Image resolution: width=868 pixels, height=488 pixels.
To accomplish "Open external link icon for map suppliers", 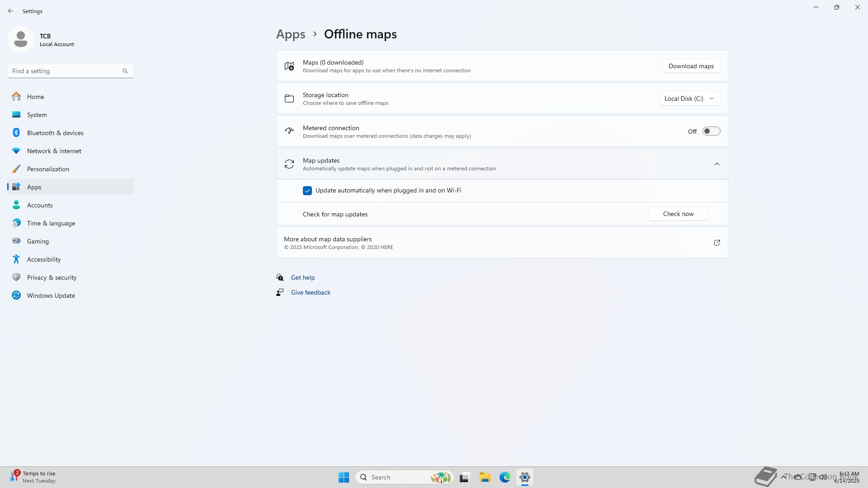I will (717, 243).
